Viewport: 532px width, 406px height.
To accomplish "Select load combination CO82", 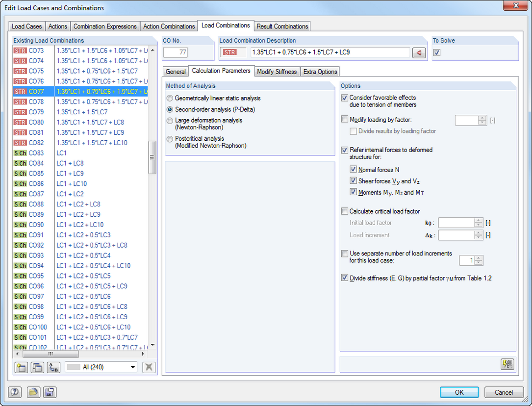I will 80,143.
